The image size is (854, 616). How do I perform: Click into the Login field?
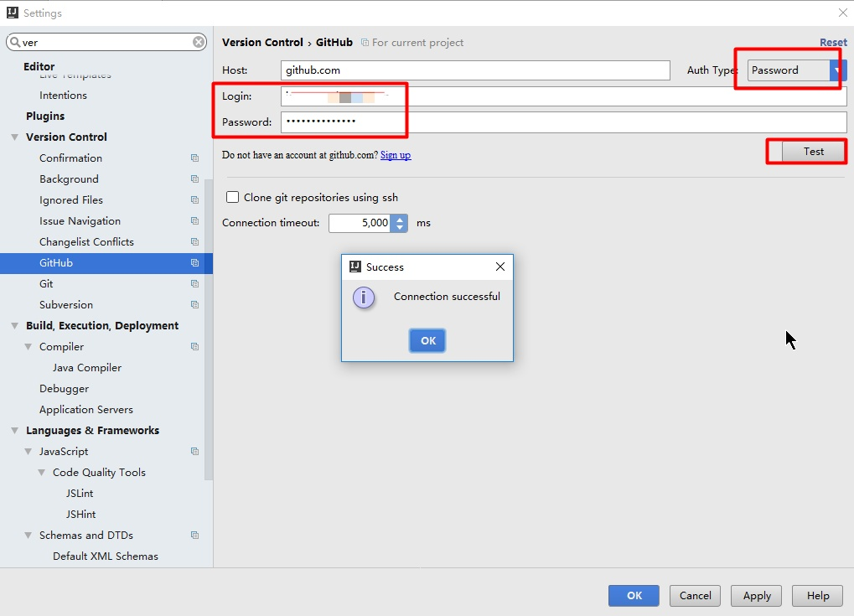(x=564, y=96)
